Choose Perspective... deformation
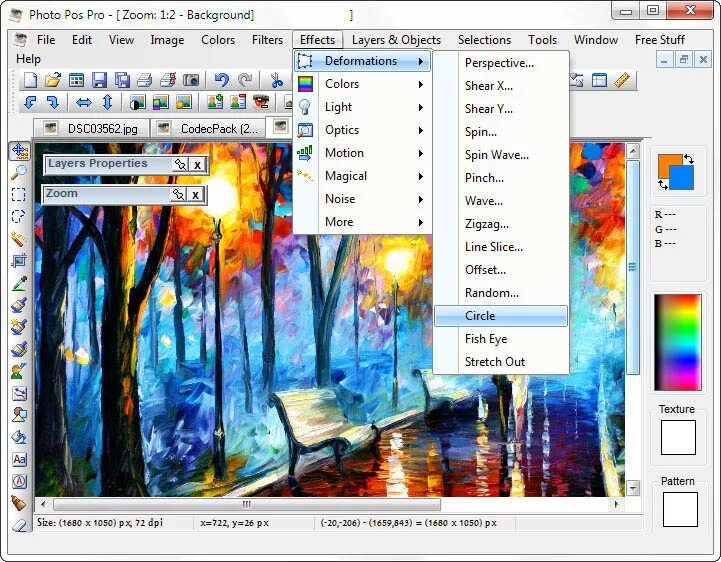This screenshot has height=562, width=721. coord(501,63)
